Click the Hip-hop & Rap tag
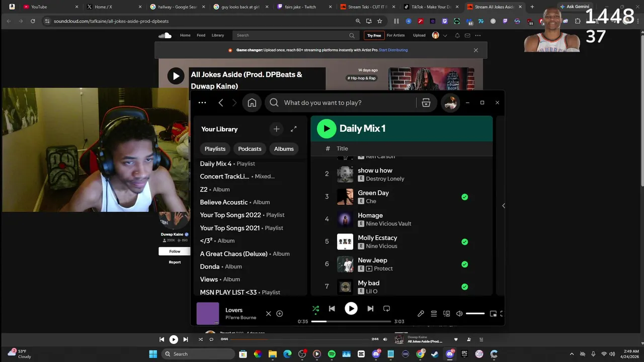644x362 pixels. pyautogui.click(x=362, y=78)
